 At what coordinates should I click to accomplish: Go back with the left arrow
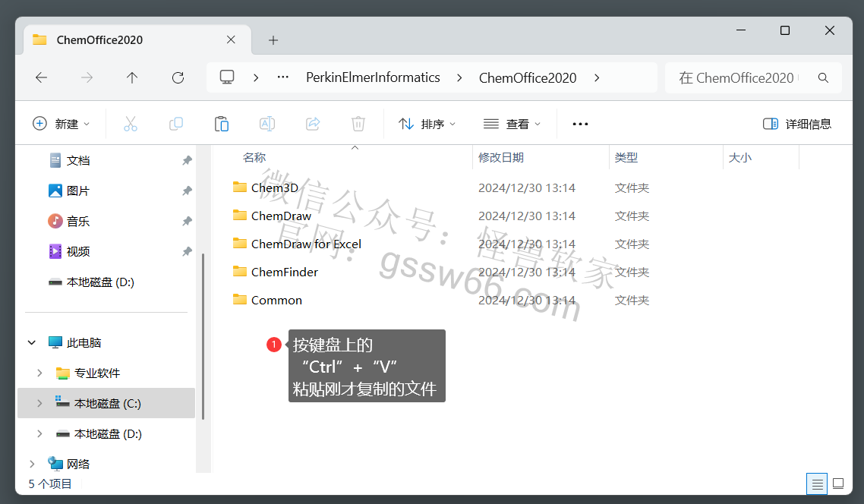pos(41,77)
